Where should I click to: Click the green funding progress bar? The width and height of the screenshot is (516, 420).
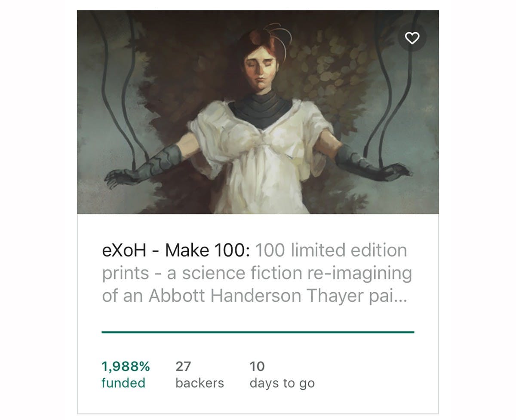(x=258, y=332)
